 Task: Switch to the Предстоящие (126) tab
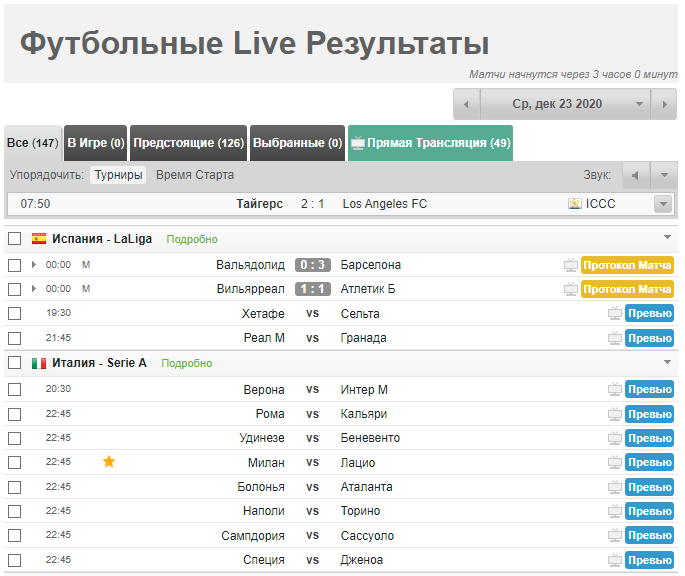[188, 143]
